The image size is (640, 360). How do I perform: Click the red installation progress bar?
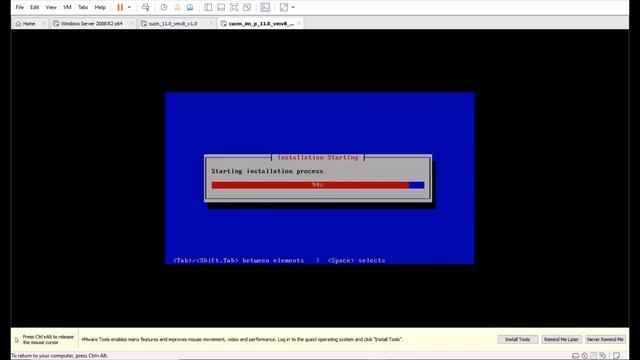coord(318,185)
